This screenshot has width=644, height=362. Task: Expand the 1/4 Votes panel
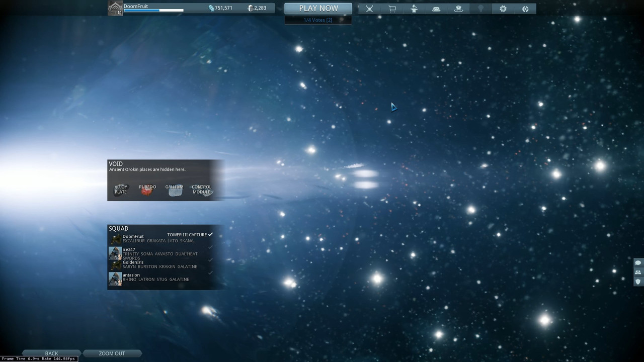pyautogui.click(x=317, y=20)
